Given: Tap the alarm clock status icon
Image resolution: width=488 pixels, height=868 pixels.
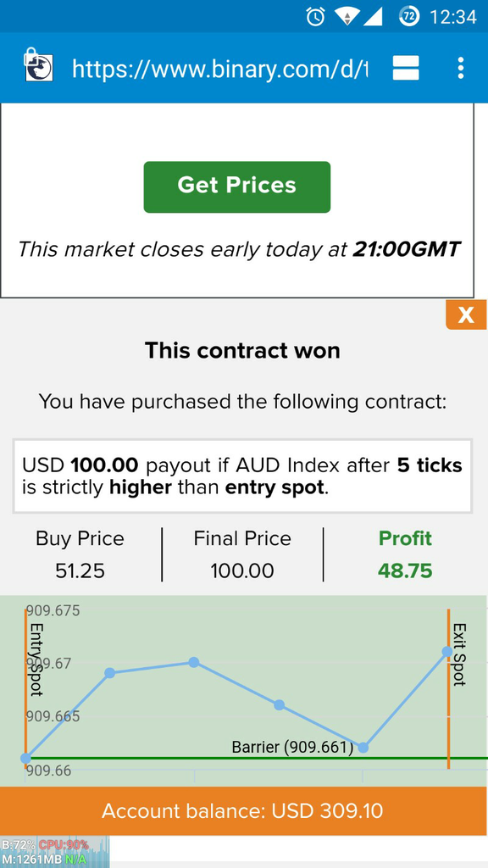Looking at the screenshot, I should click(316, 17).
